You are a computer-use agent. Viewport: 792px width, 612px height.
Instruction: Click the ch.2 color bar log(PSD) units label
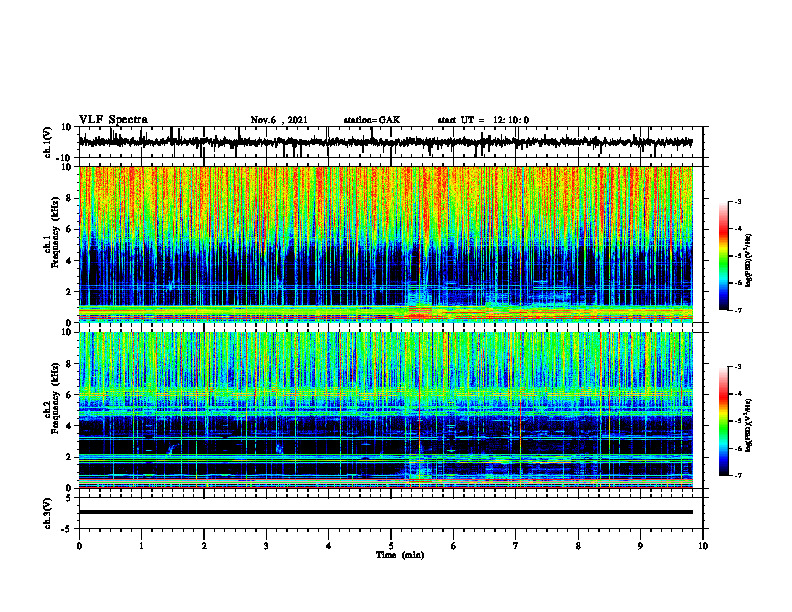click(749, 425)
